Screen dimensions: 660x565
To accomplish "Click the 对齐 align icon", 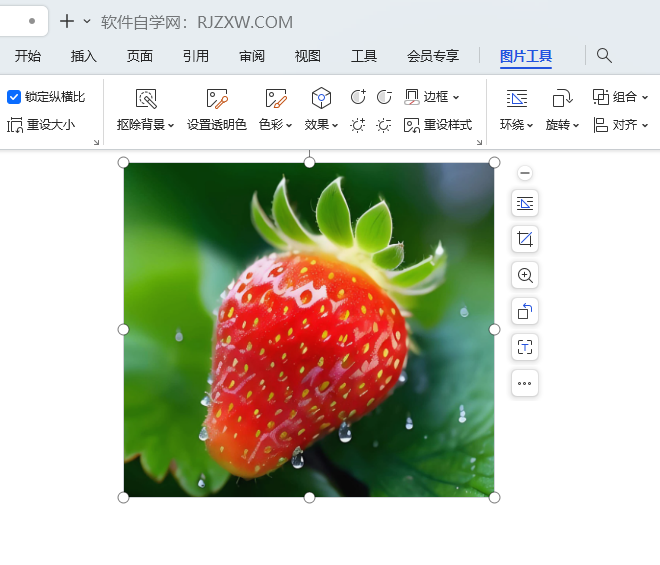I will coord(601,125).
